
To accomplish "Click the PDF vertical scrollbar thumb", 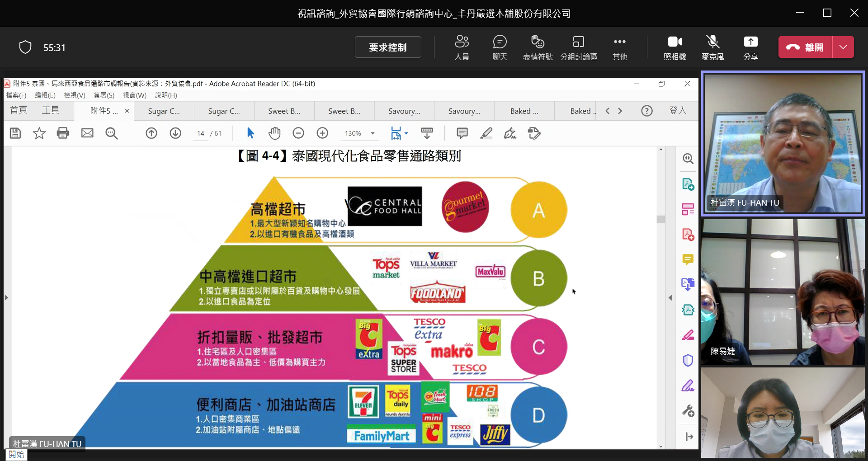I will [661, 219].
